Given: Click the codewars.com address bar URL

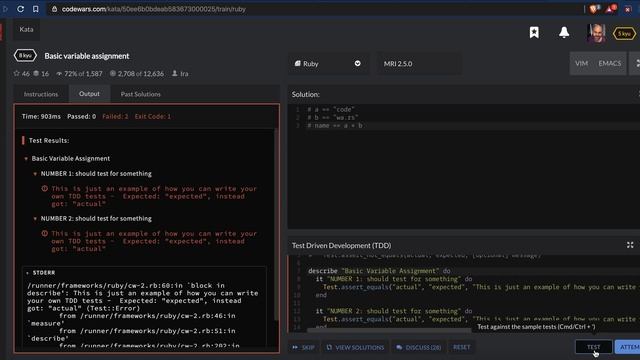Looking at the screenshot, I should 153,9.
